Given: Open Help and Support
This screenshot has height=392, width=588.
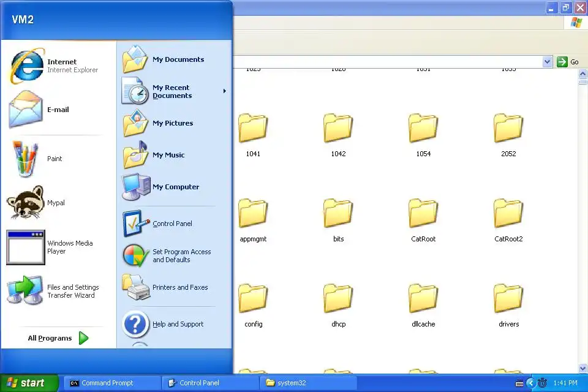Looking at the screenshot, I should [x=173, y=324].
